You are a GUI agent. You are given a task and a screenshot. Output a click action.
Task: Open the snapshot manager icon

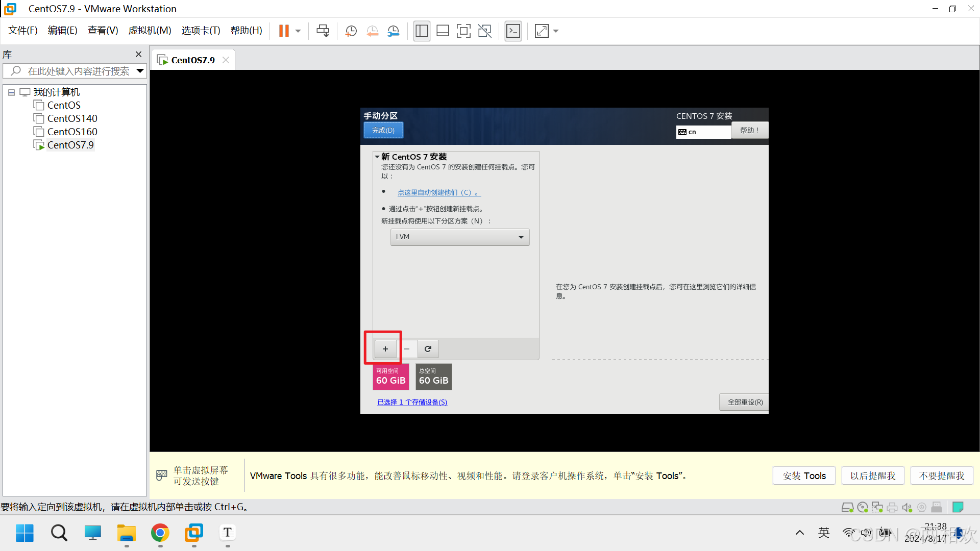(393, 31)
